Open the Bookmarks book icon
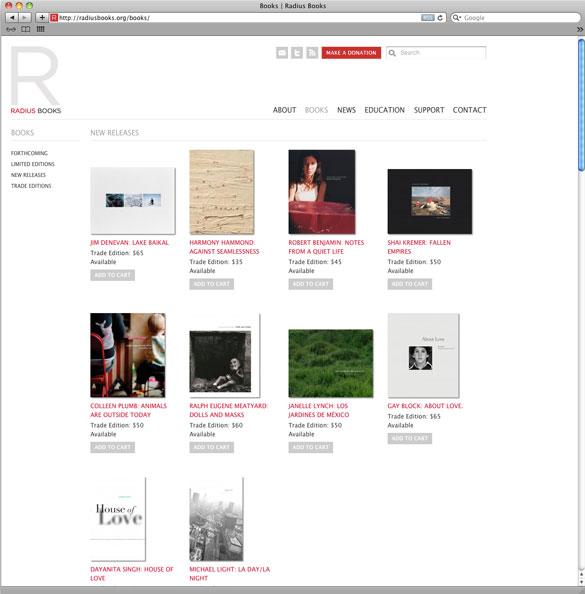Image resolution: width=585 pixels, height=594 pixels. point(25,29)
